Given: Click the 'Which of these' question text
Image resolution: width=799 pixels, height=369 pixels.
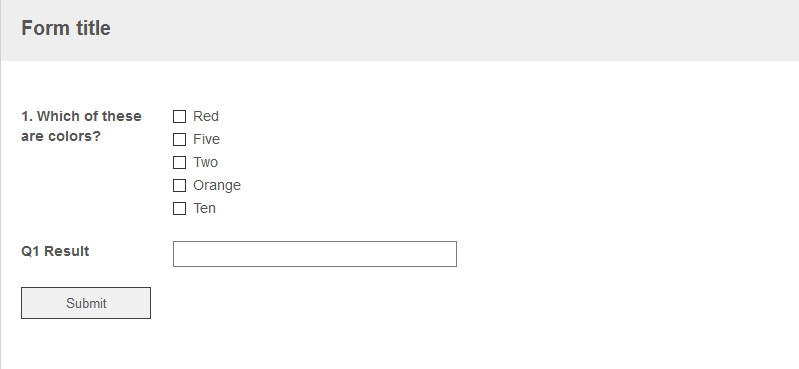Looking at the screenshot, I should [89, 116].
